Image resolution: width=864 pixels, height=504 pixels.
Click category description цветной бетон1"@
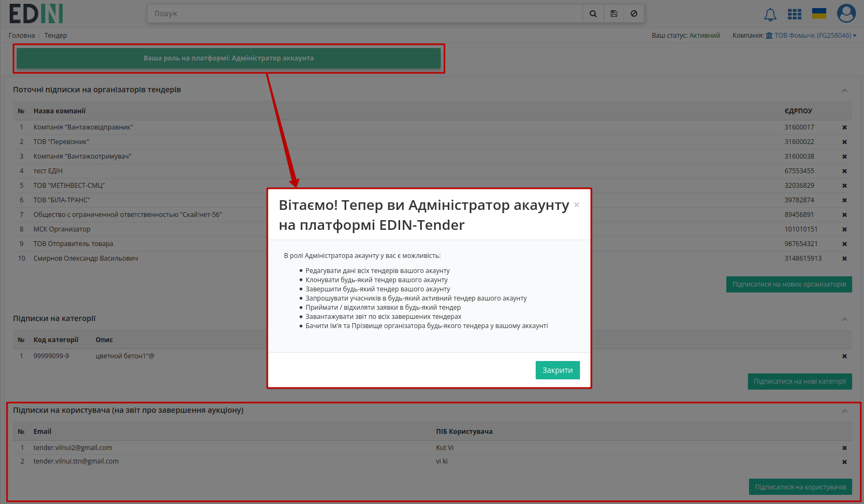pos(125,356)
